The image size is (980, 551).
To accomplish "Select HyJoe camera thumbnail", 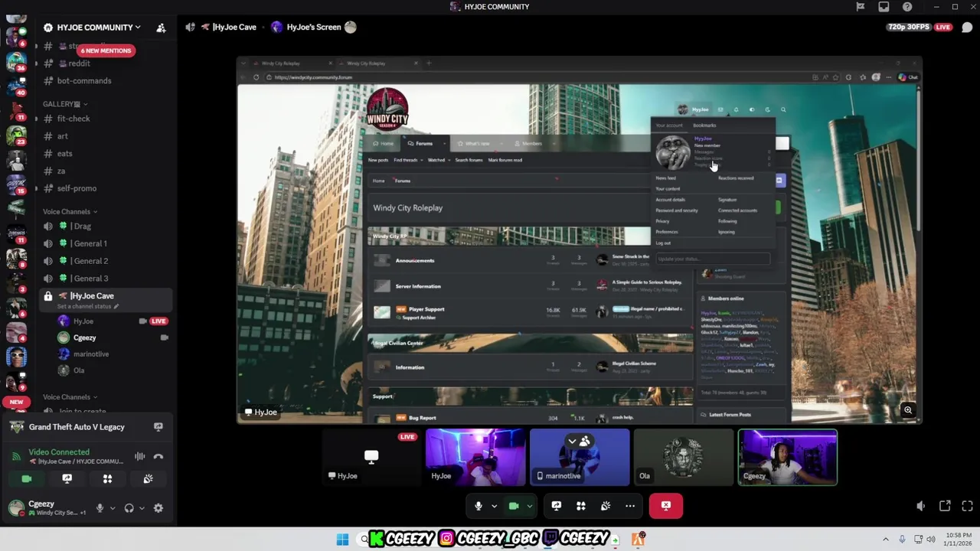I will click(x=475, y=458).
